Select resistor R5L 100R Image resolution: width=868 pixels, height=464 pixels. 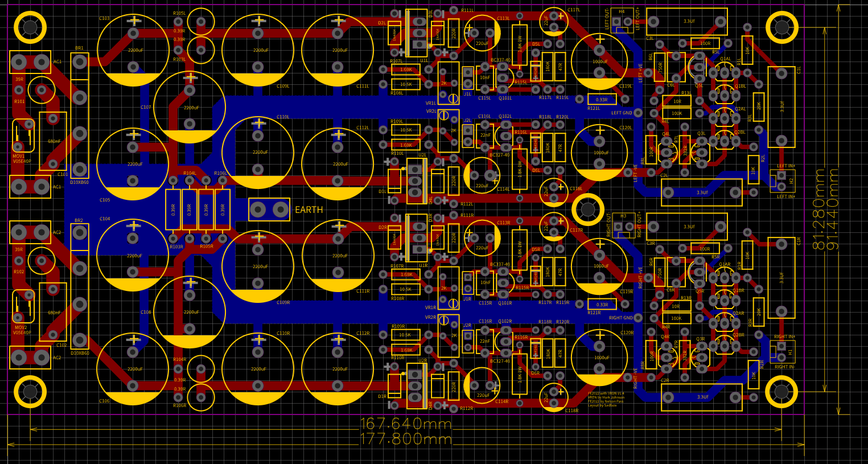[x=705, y=43]
